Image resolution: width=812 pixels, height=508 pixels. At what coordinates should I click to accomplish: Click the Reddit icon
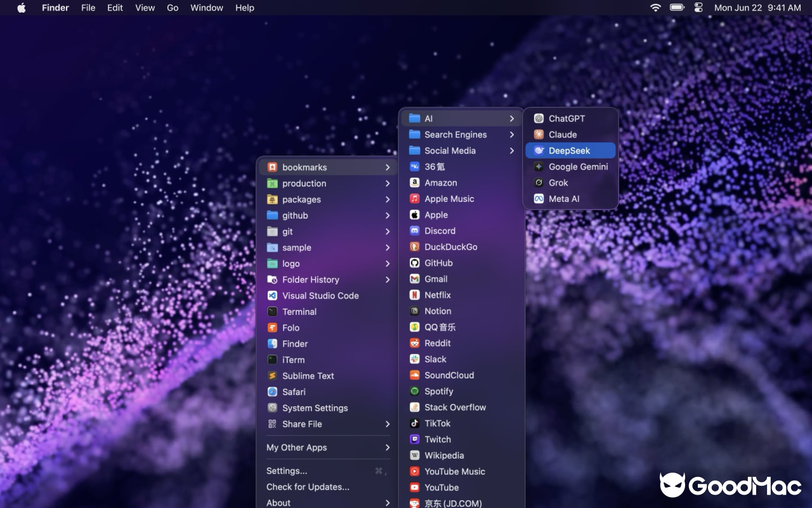pos(414,343)
